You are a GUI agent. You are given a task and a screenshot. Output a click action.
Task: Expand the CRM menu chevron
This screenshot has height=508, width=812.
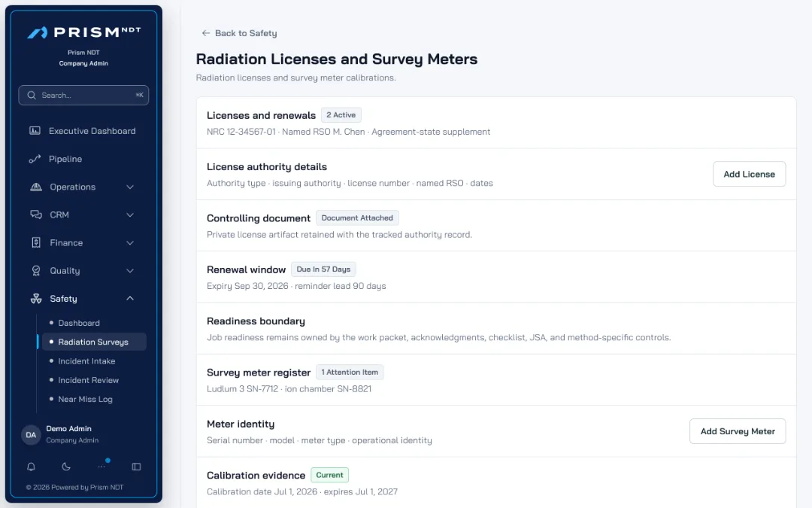click(130, 214)
